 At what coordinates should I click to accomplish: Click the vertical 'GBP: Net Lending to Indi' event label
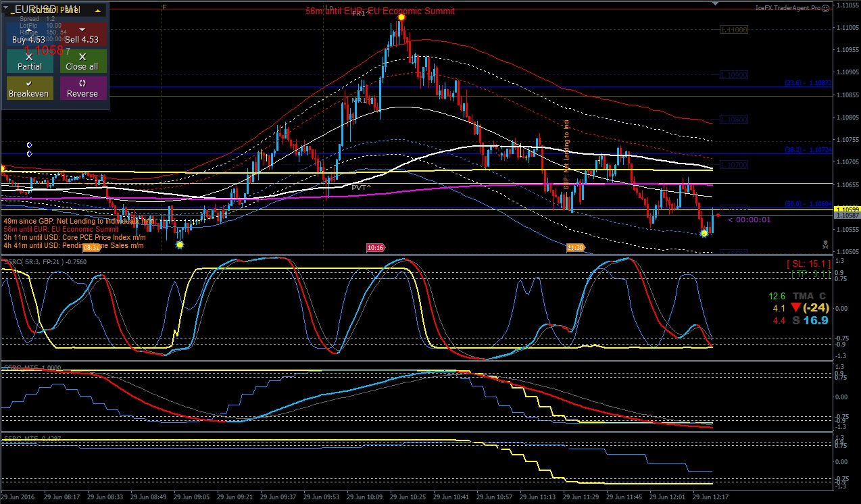click(566, 153)
